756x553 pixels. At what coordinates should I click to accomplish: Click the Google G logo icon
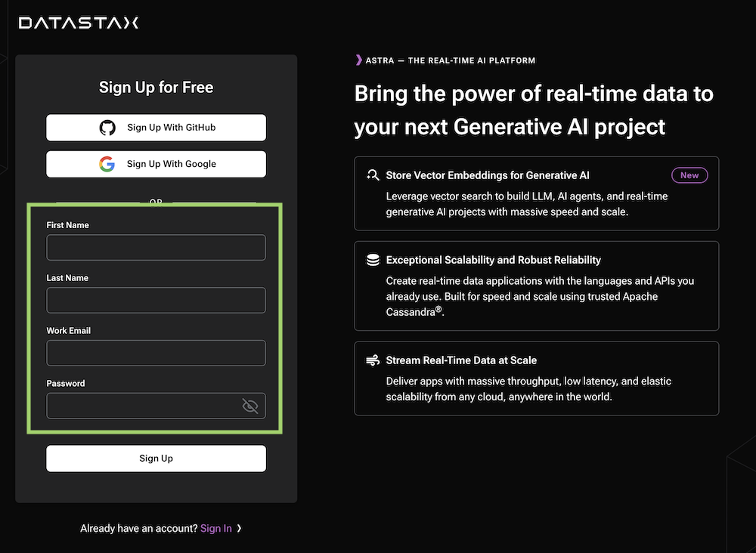[x=107, y=164]
